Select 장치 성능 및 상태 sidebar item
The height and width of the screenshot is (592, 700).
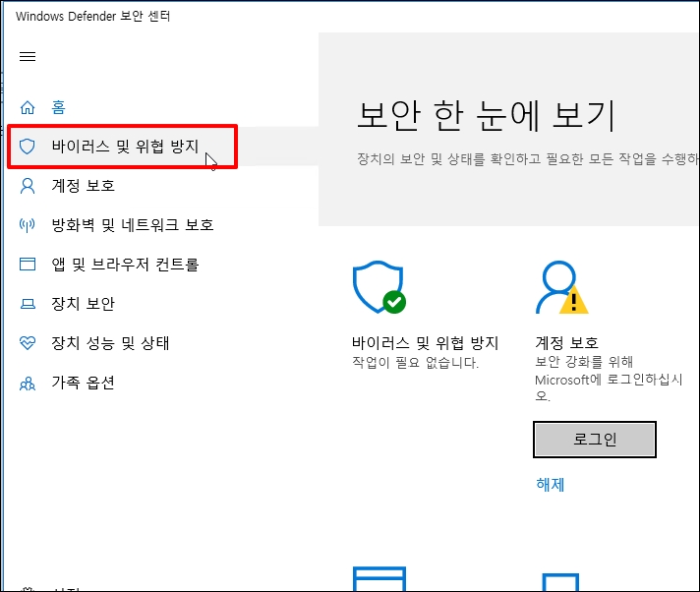click(x=110, y=343)
